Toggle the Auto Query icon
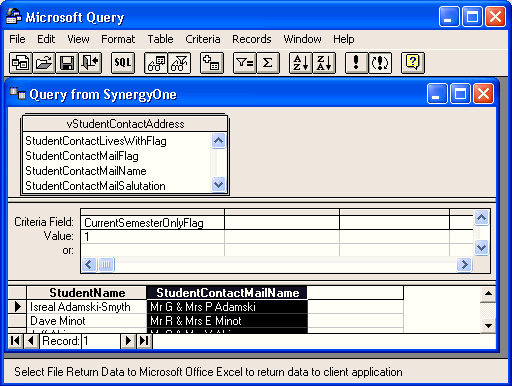Image resolution: width=512 pixels, height=386 pixels. point(380,63)
